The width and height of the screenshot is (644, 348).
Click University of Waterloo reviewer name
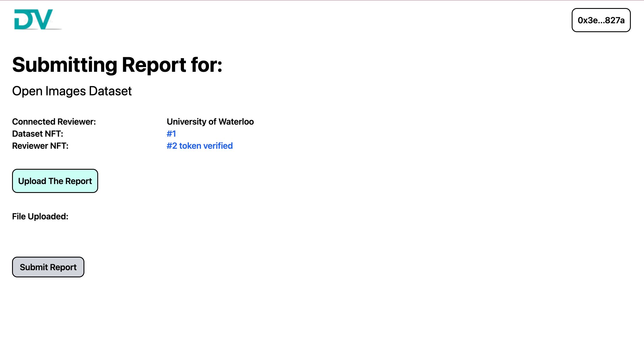click(210, 121)
